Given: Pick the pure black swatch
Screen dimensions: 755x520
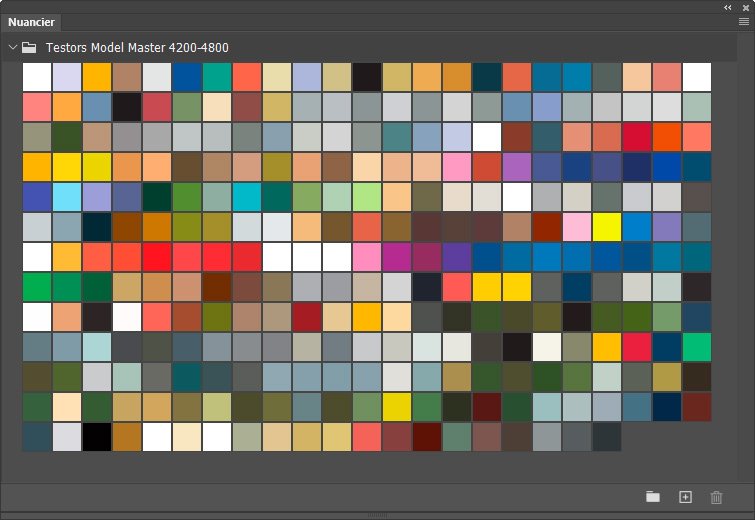Looking at the screenshot, I should click(97, 437).
